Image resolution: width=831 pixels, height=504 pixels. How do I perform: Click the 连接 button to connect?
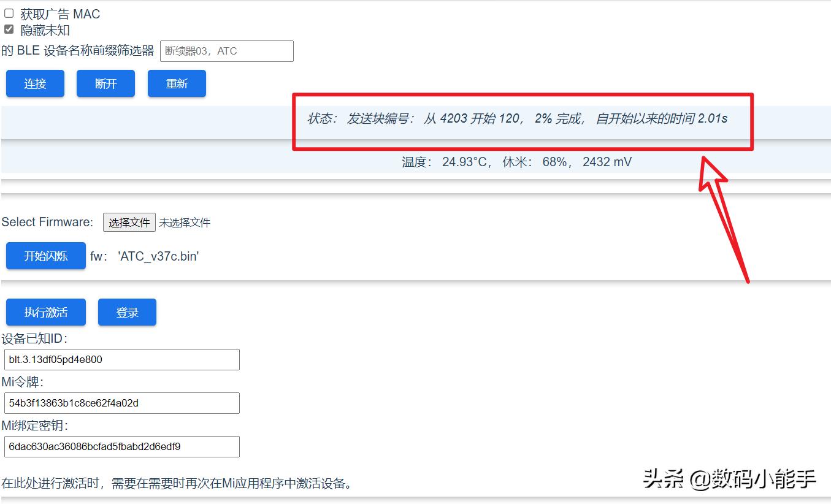pos(34,83)
